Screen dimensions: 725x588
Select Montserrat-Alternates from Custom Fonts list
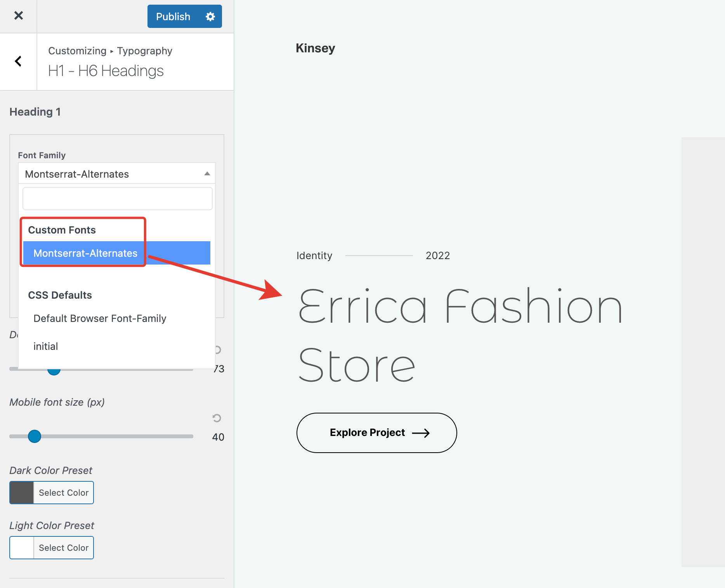point(85,253)
